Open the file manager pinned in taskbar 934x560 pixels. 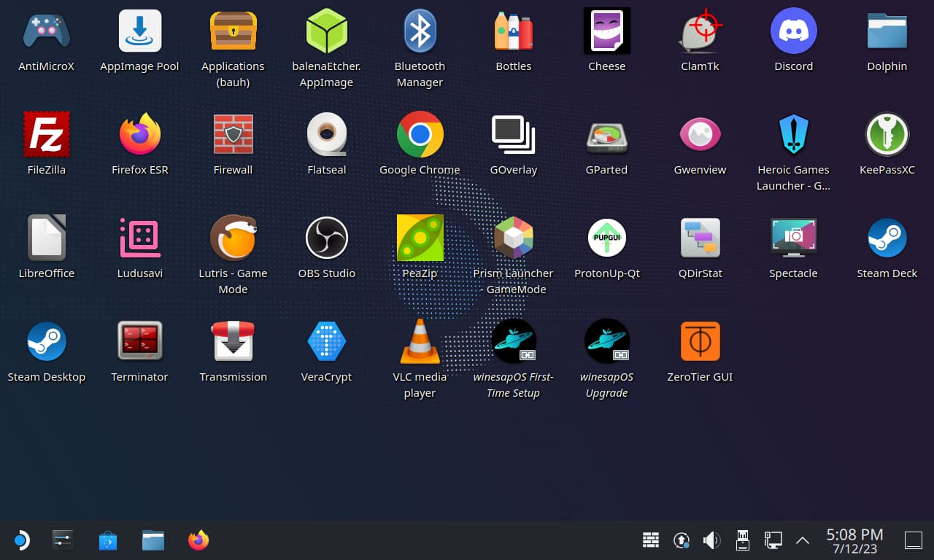coord(153,540)
